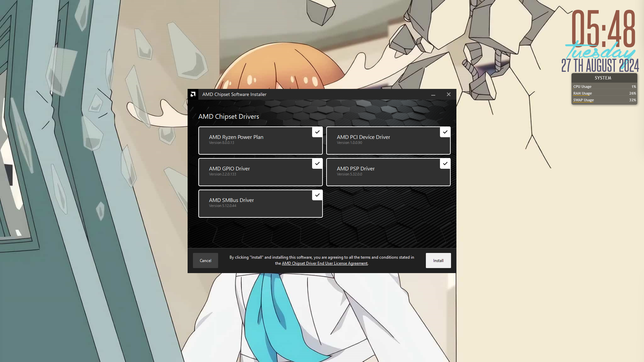Toggle the AMD GPIO Driver checkbox

[317, 163]
